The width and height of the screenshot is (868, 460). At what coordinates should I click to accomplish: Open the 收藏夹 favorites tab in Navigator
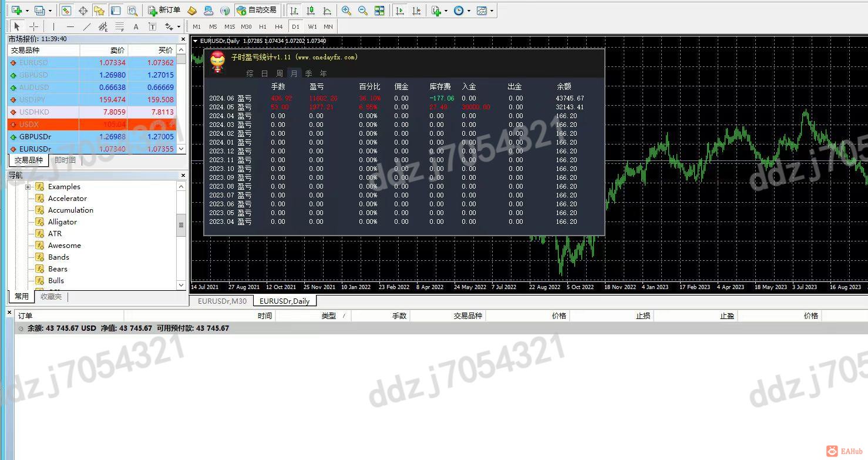click(x=51, y=297)
